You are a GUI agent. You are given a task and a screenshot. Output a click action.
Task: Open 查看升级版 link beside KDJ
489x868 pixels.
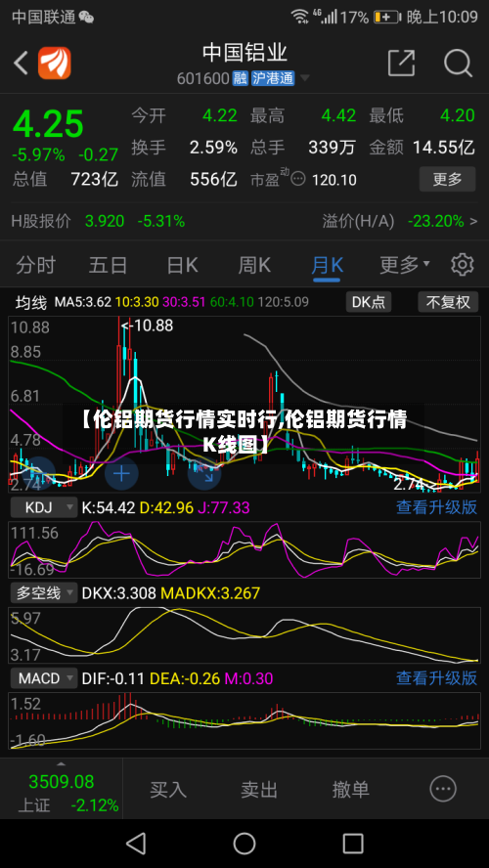click(x=436, y=506)
